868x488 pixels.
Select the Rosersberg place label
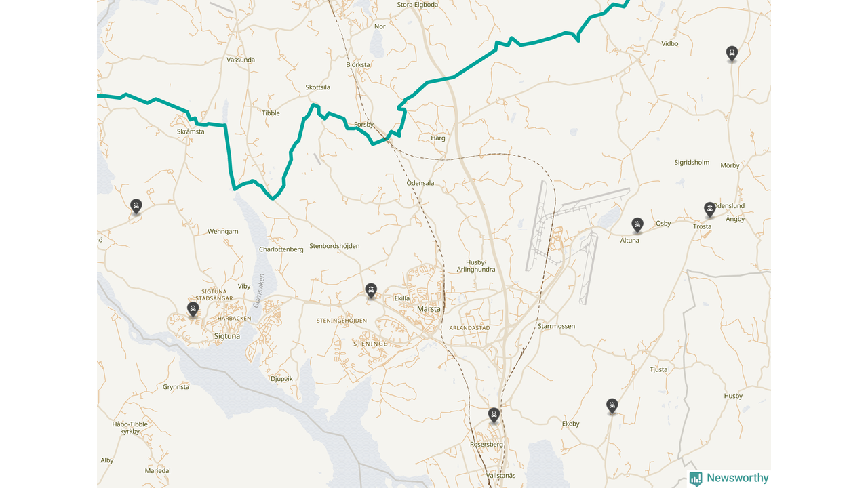pyautogui.click(x=486, y=445)
